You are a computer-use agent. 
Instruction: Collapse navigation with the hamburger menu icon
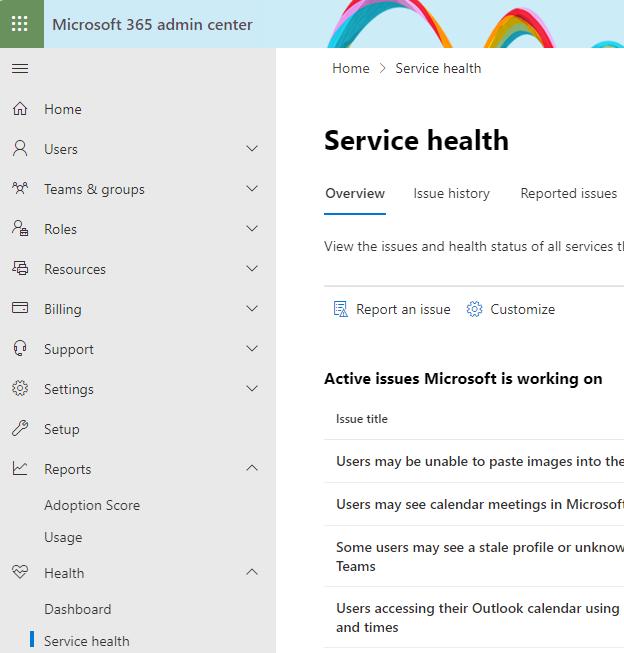[x=20, y=68]
